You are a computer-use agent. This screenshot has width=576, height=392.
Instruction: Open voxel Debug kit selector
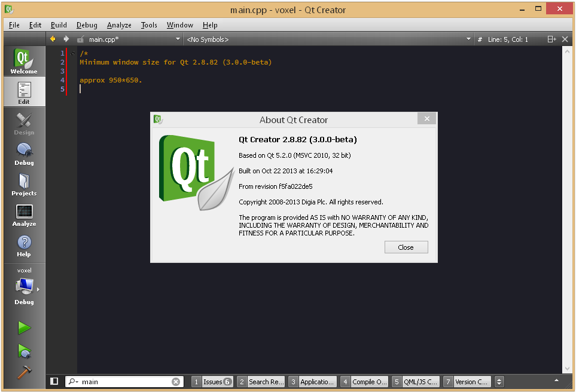click(x=25, y=286)
